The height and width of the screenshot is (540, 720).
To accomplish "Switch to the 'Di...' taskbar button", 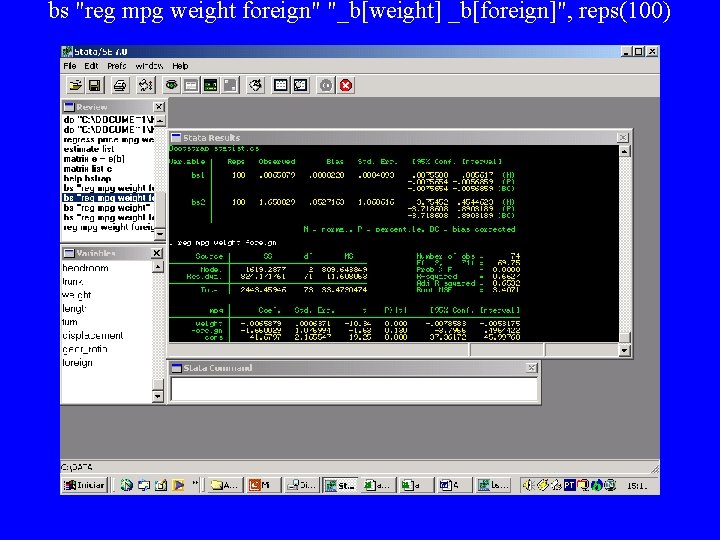I will [x=301, y=485].
